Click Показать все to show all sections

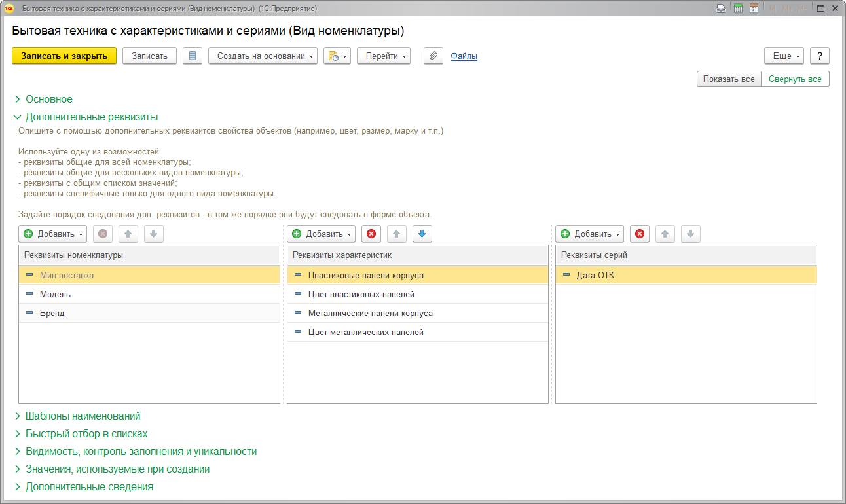729,79
